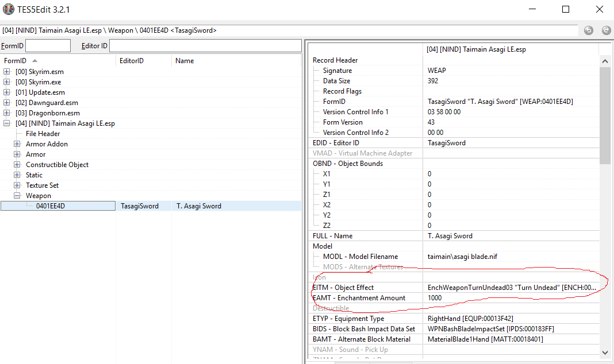Screen dimensions: 614x364
Task: Select the Record Header row
Action: click(x=453, y=60)
